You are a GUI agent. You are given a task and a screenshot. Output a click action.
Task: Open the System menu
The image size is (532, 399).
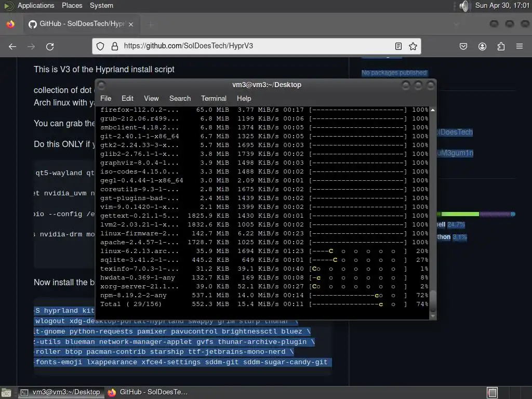(x=101, y=5)
